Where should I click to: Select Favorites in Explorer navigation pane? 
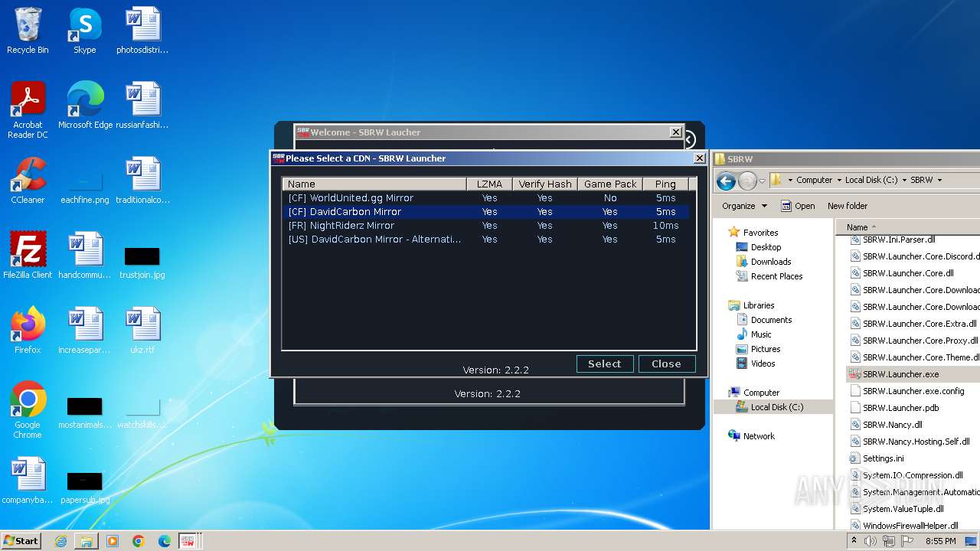760,233
